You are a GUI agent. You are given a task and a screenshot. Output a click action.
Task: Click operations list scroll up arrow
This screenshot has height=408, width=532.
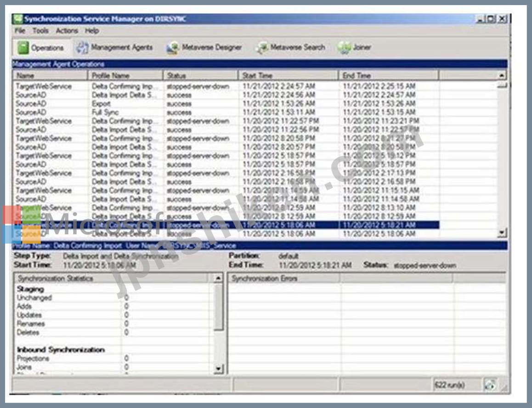click(502, 75)
